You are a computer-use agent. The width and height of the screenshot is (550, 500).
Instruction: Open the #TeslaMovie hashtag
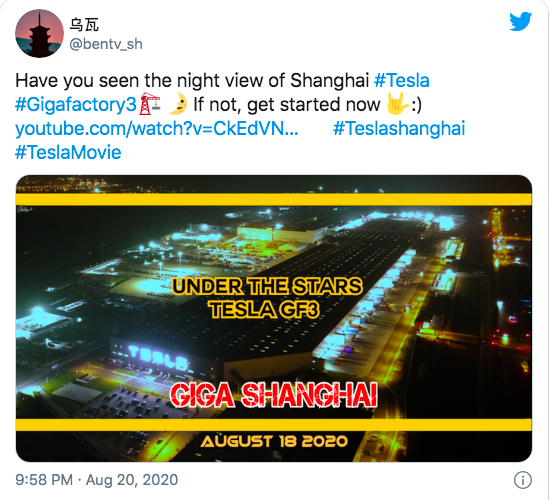point(68,152)
